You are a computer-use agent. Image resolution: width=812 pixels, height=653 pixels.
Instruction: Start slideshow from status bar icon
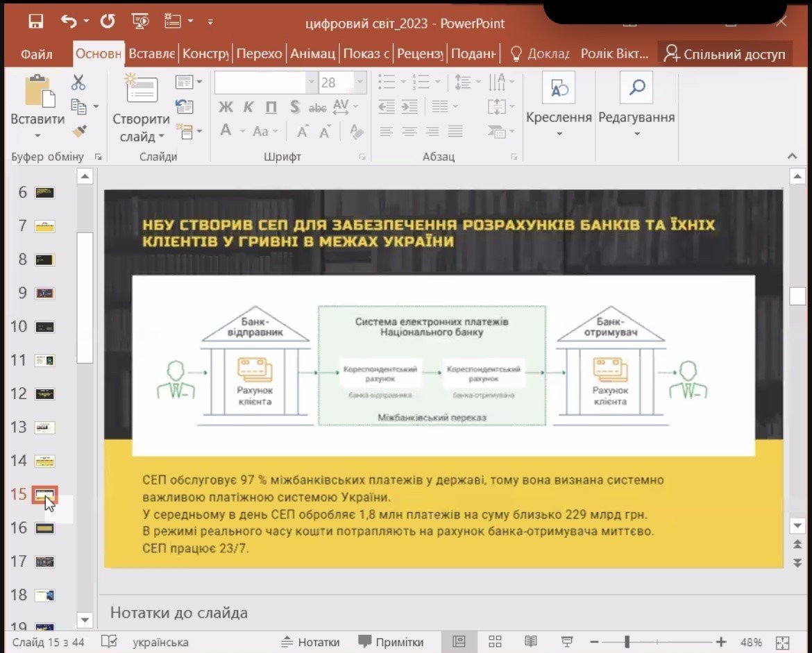(x=566, y=642)
